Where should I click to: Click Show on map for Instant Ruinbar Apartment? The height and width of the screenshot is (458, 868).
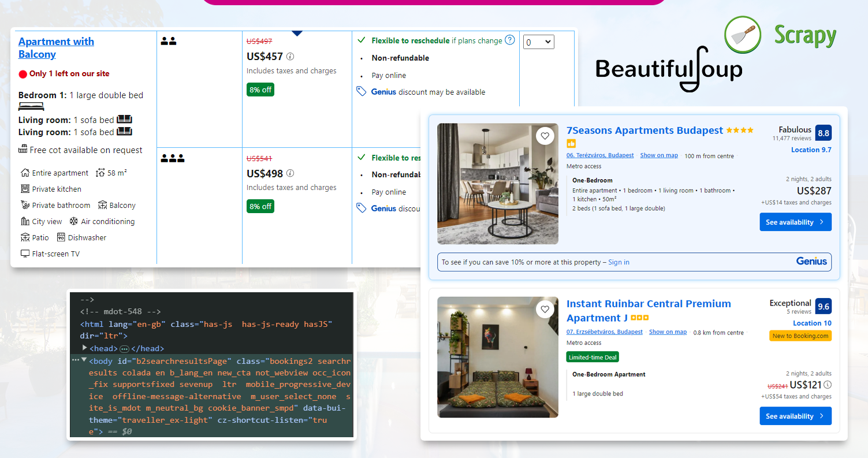coord(668,332)
